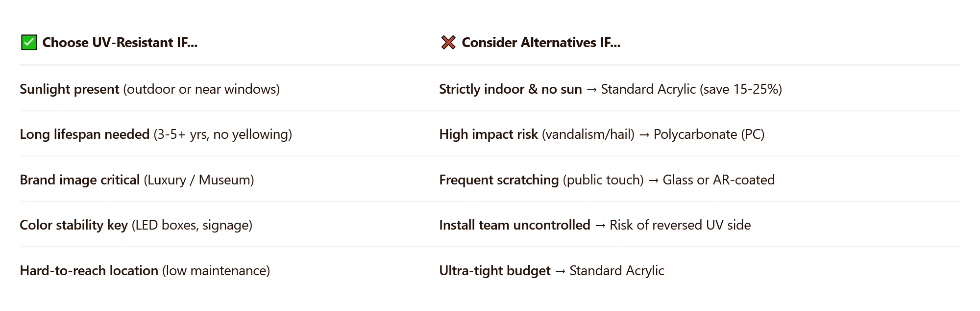The width and height of the screenshot is (980, 311).
Task: Click 'High impact risk' text
Action: [x=489, y=134]
